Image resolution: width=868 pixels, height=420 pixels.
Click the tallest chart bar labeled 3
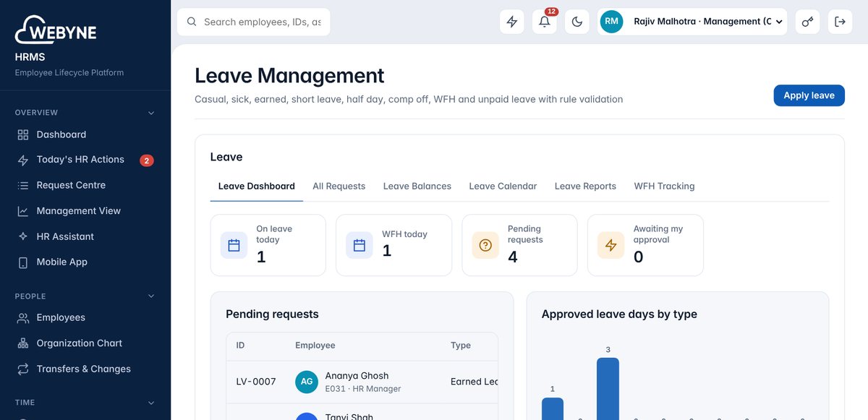(x=608, y=389)
